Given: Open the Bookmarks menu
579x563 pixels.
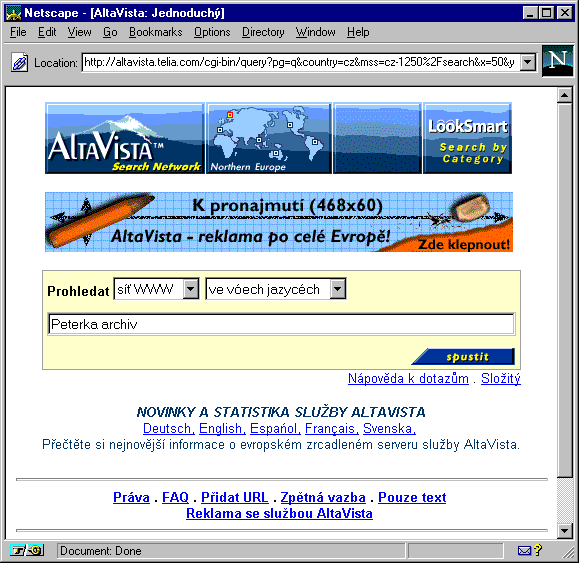Looking at the screenshot, I should (x=155, y=32).
